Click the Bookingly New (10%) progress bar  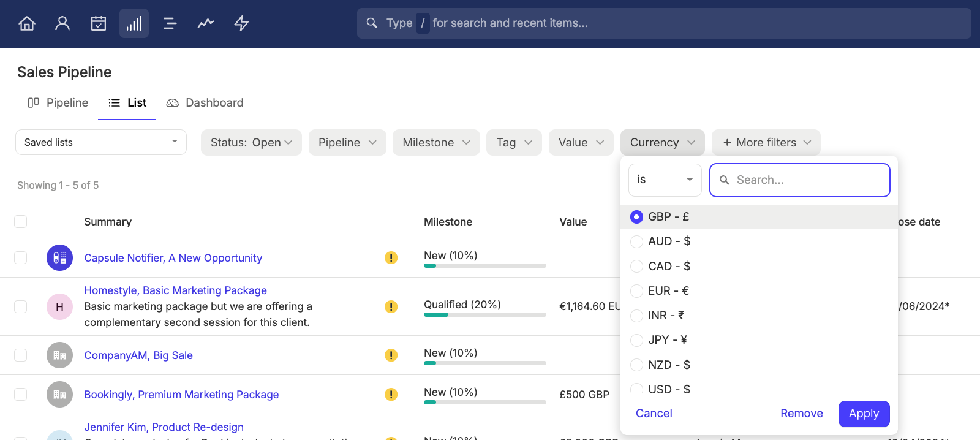click(485, 402)
